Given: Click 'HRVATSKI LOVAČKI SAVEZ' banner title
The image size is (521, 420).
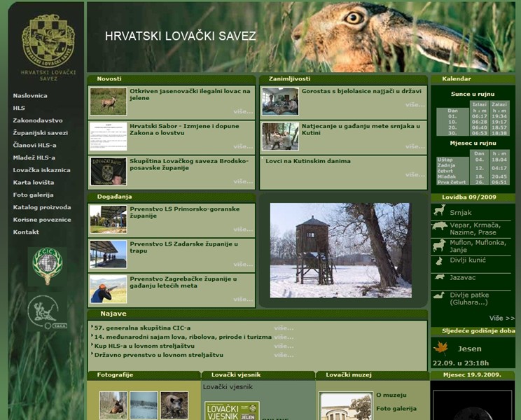Looking at the screenshot, I should pos(181,36).
